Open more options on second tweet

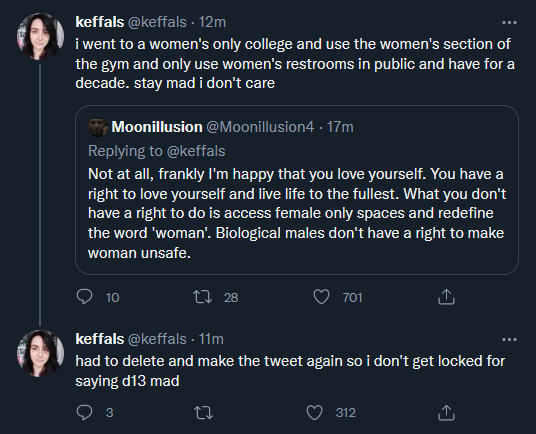coord(509,339)
